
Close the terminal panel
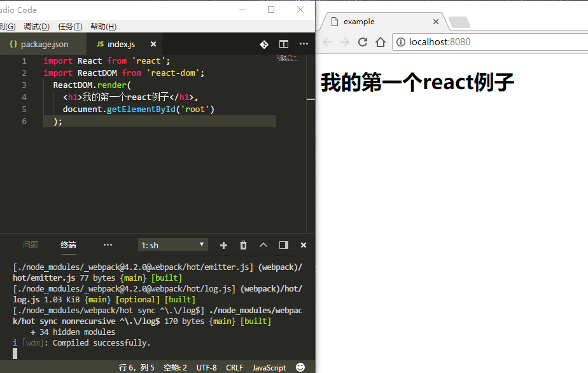click(x=304, y=245)
